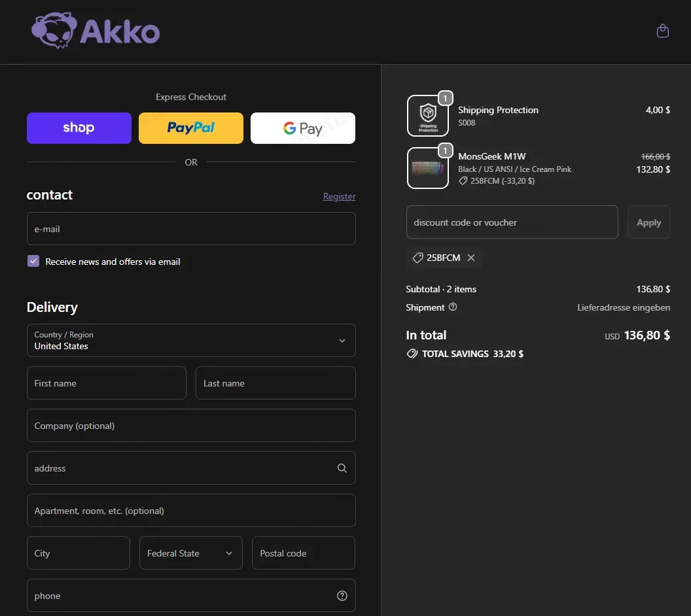Pay with Google Pay button
691x616 pixels.
point(303,128)
